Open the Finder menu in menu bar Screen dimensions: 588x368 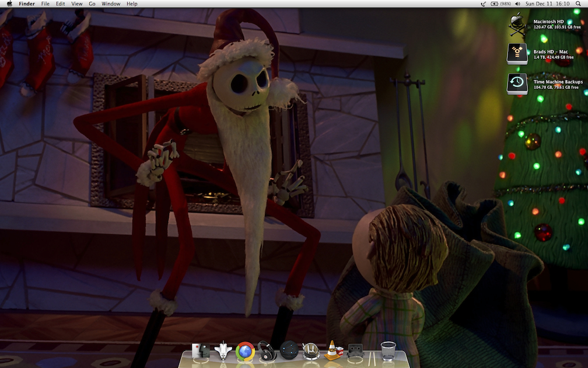click(27, 4)
